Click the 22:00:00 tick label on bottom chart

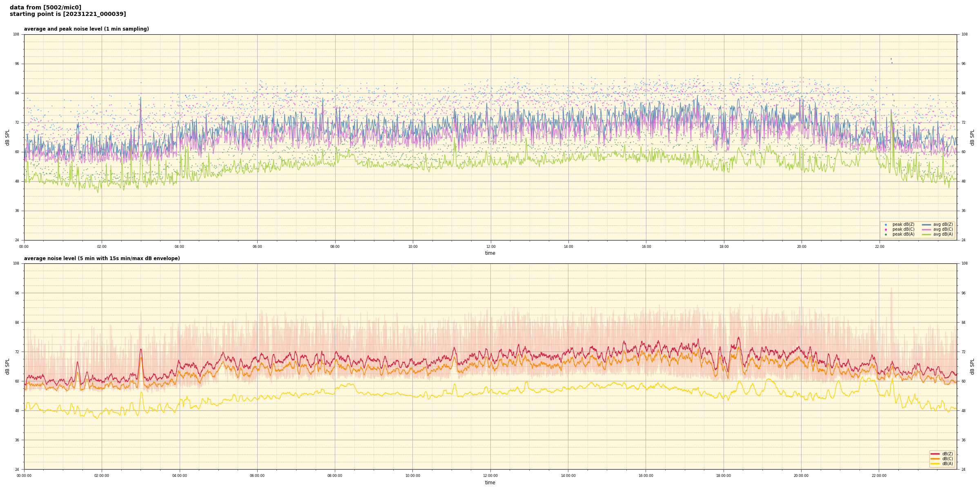pos(879,476)
